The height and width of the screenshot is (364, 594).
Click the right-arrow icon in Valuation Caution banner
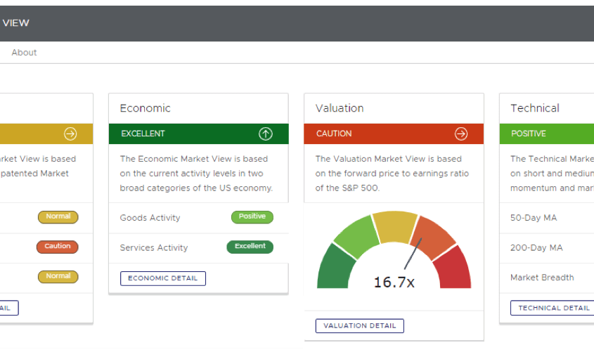coord(461,134)
